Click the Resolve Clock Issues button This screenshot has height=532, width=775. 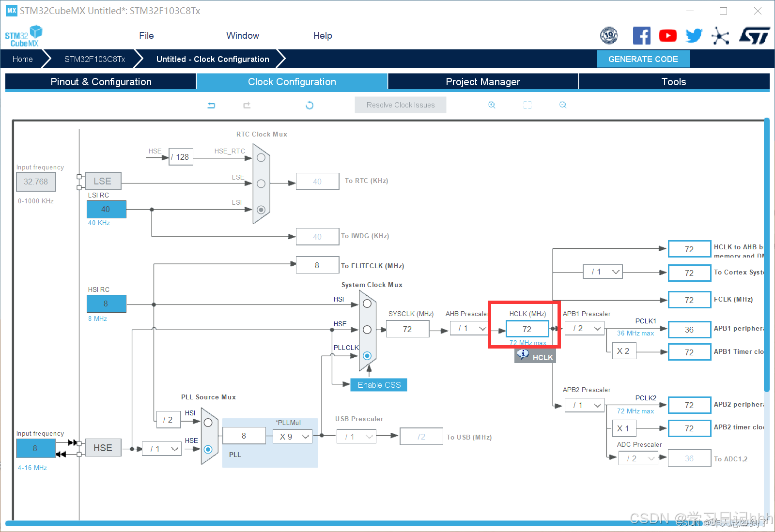[401, 105]
